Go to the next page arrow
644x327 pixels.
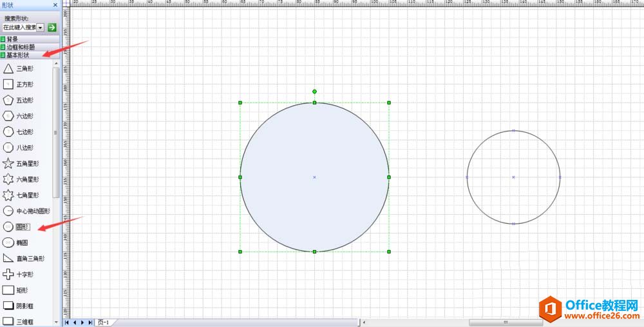[82, 323]
